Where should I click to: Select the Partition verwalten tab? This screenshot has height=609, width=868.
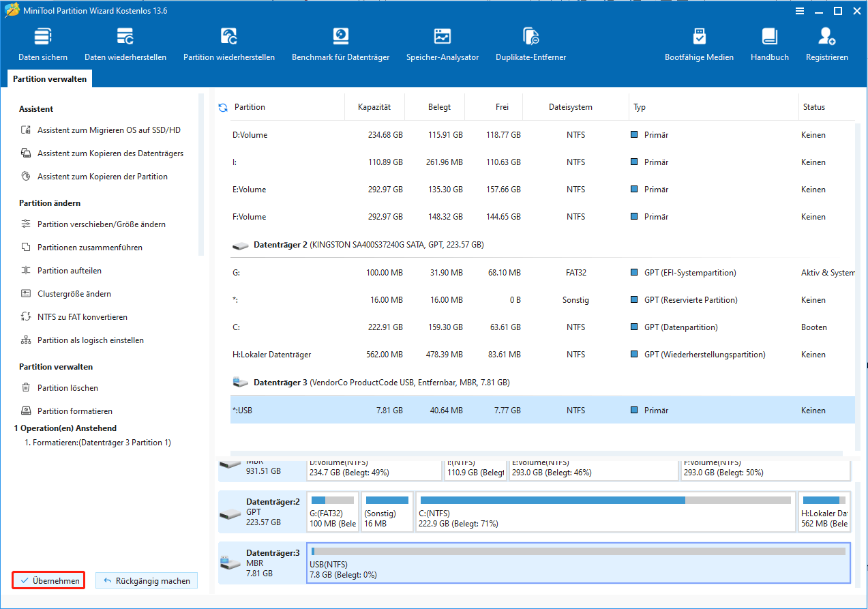point(50,79)
